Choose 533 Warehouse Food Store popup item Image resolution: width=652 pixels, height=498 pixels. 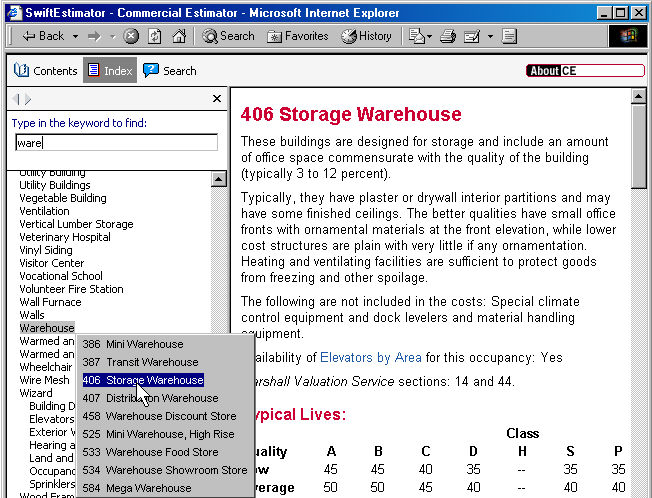click(150, 452)
